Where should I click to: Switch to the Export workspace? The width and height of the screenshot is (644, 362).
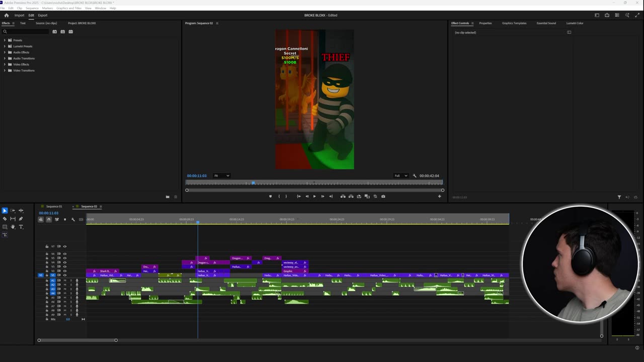pyautogui.click(x=43, y=15)
